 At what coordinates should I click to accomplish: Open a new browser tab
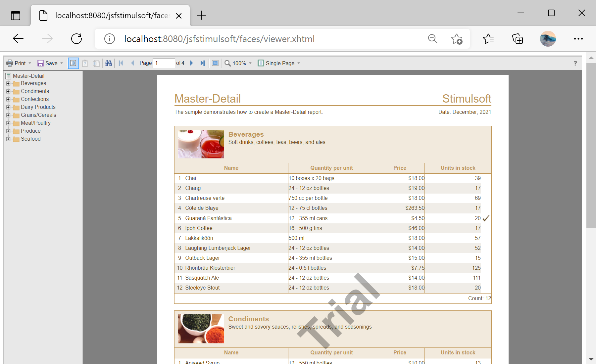coord(201,16)
